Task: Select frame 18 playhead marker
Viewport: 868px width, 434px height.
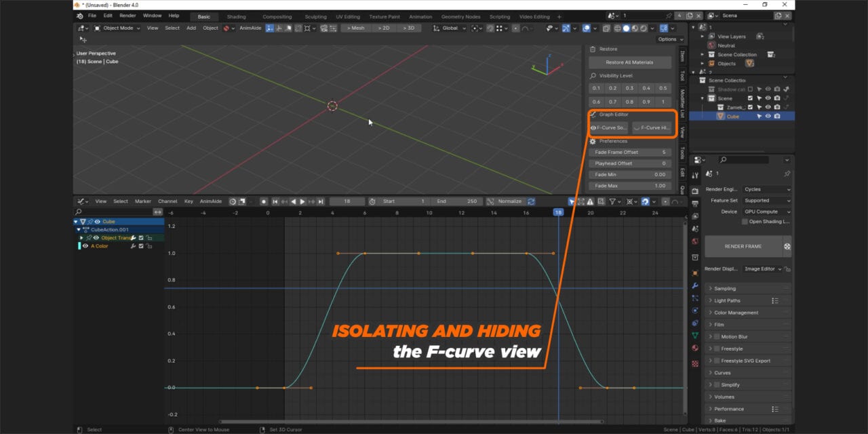Action: (x=558, y=212)
